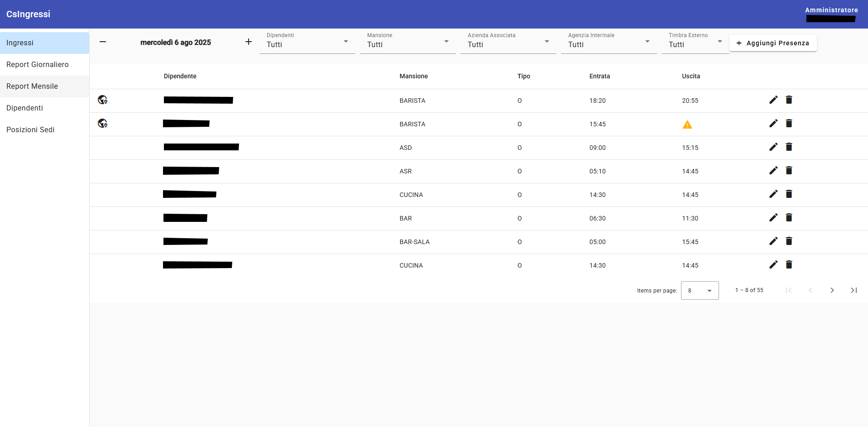Open the Mansione filter dropdown
This screenshot has height=427, width=868.
(x=408, y=42)
